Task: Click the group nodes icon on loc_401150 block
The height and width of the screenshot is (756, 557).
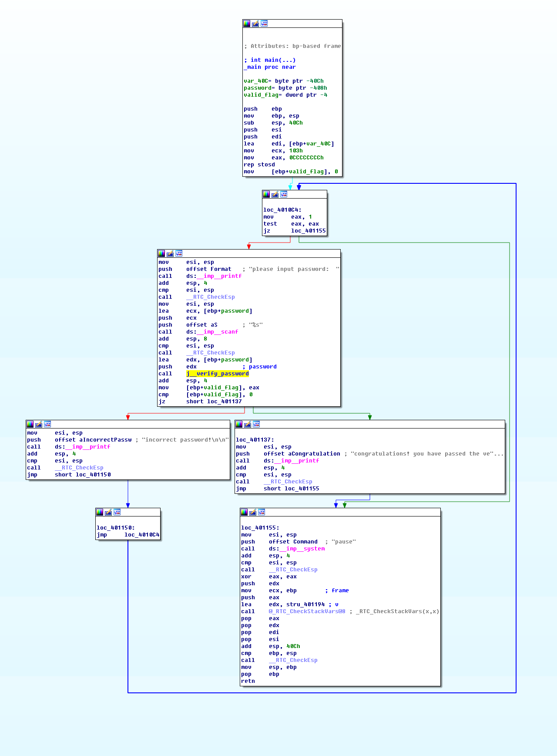Action: tap(117, 512)
